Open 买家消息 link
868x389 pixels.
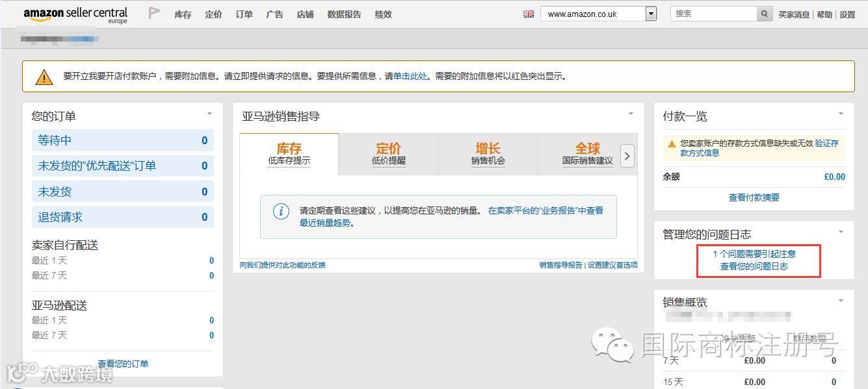[x=794, y=14]
